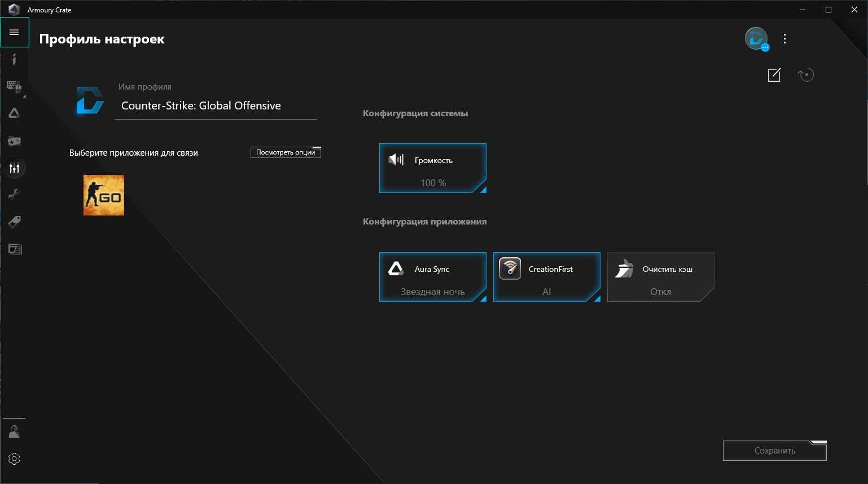Toggle the CreationFirst AI tile
This screenshot has width=868, height=484.
tap(546, 277)
